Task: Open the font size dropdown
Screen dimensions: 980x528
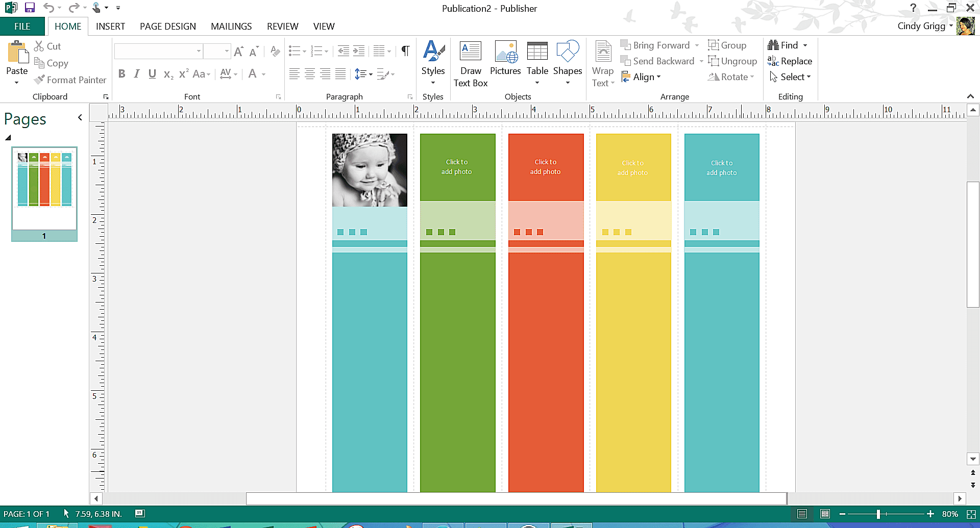Action: 227,51
